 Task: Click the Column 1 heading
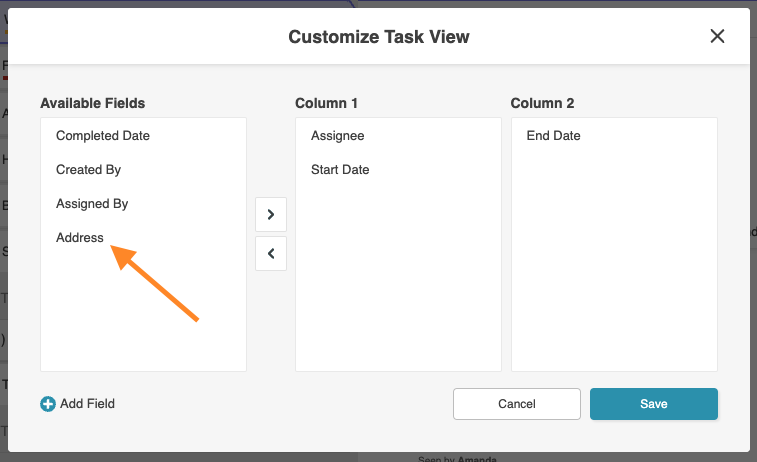tap(326, 103)
